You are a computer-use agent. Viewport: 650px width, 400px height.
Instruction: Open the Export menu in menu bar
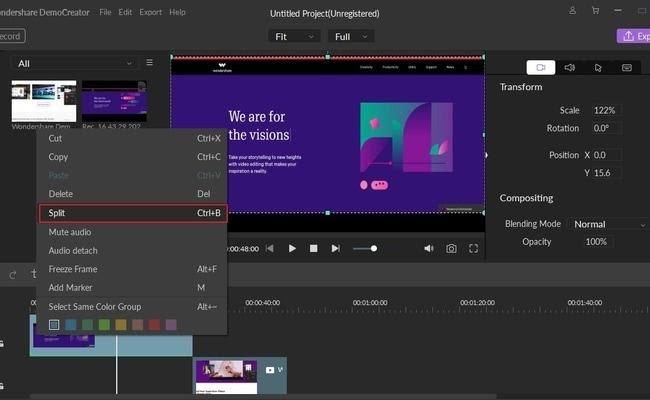pyautogui.click(x=151, y=12)
